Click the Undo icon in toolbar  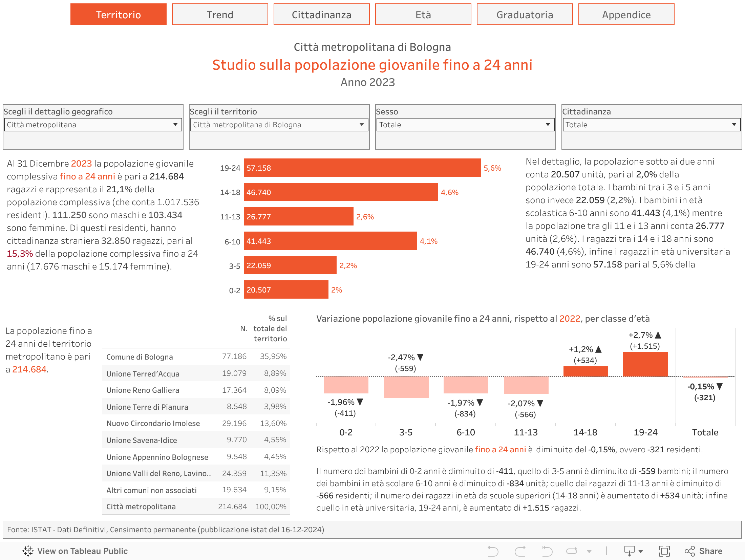coord(493,551)
